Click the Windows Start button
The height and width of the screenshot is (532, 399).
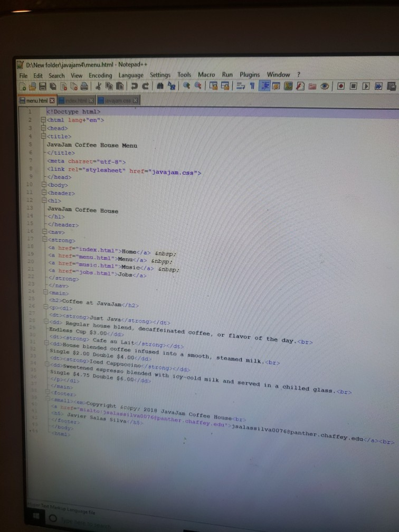click(x=35, y=517)
